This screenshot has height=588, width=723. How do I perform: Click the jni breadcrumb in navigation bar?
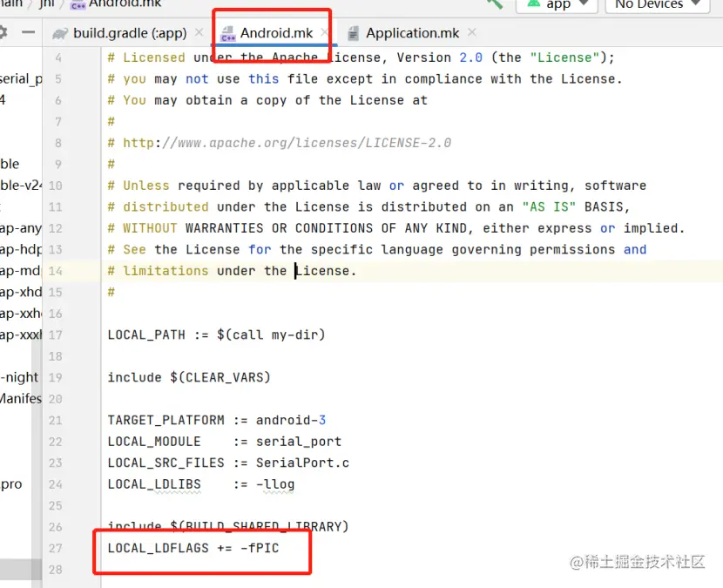pyautogui.click(x=46, y=3)
